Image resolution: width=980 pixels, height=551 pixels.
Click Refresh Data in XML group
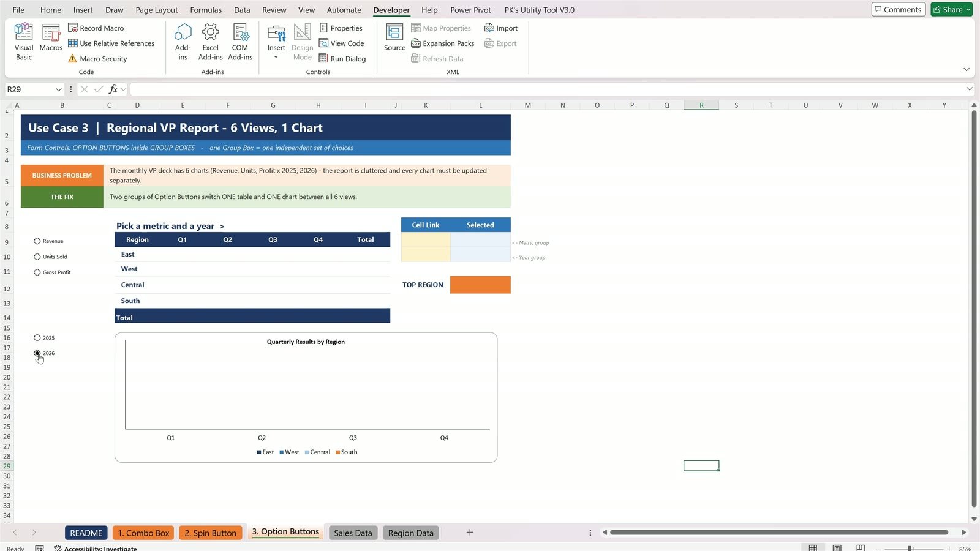437,59
